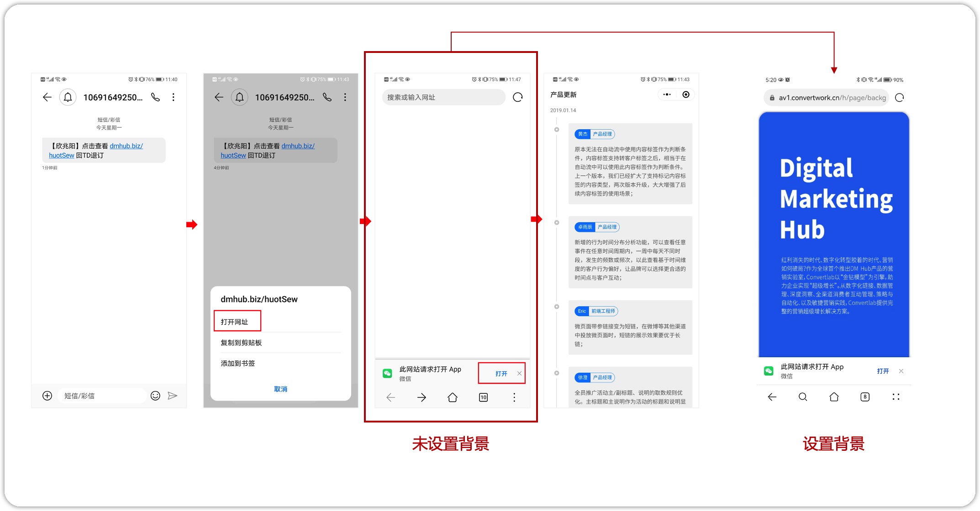Tap browser forward arrow in blank browser toolbar

tap(422, 397)
